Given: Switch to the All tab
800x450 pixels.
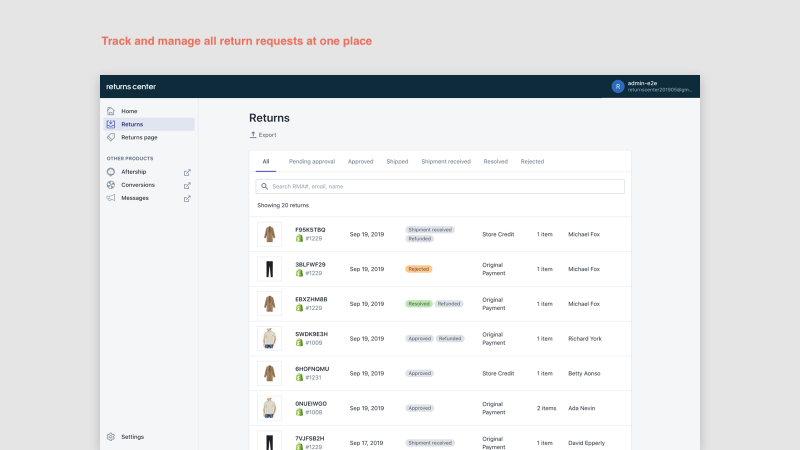Looking at the screenshot, I should point(266,161).
